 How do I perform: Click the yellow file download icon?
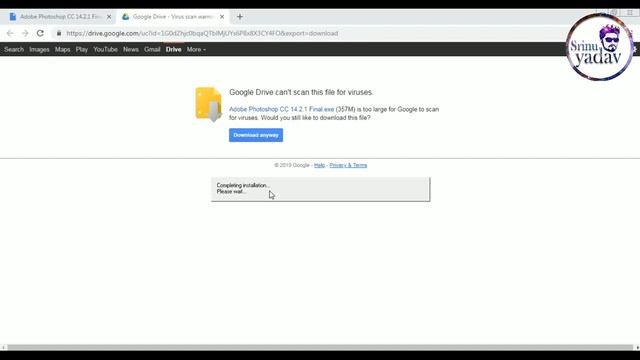tap(209, 104)
